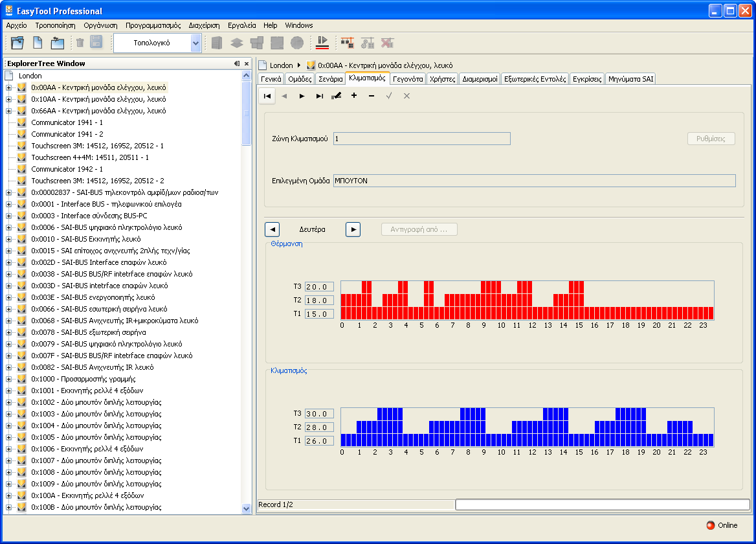Image resolution: width=756 pixels, height=544 pixels.
Task: Switch to the Μηνύματα SAI tab
Action: point(630,79)
